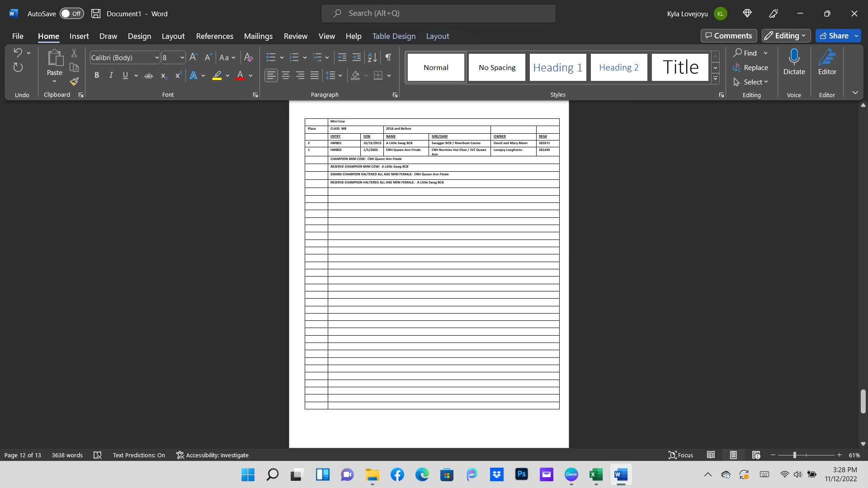
Task: Click the Clear All Formatting icon
Action: (x=248, y=57)
